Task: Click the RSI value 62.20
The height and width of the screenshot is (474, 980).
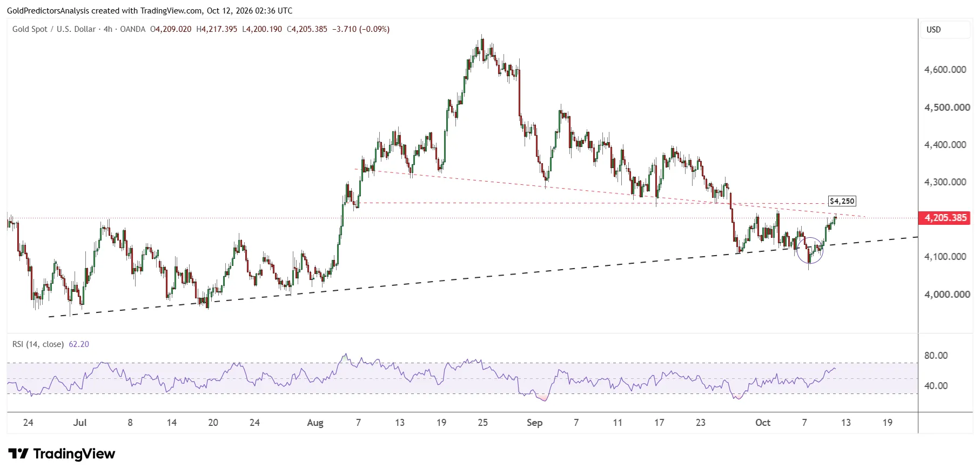Action: pos(79,344)
